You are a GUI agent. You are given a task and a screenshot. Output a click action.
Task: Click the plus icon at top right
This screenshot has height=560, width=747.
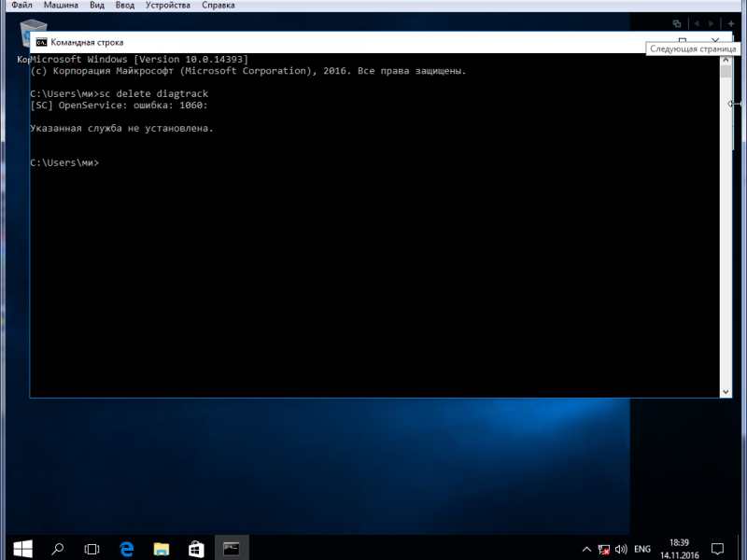[x=731, y=23]
